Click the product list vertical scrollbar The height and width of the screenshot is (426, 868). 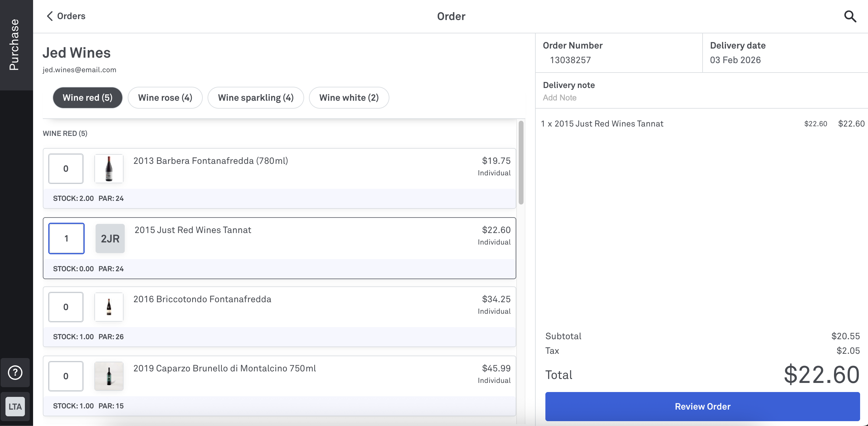(521, 163)
